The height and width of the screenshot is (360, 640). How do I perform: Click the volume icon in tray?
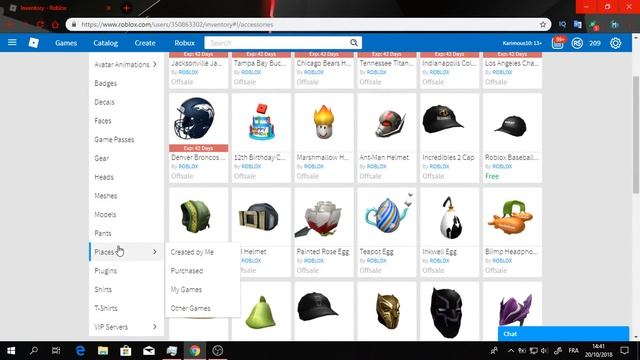(544, 351)
